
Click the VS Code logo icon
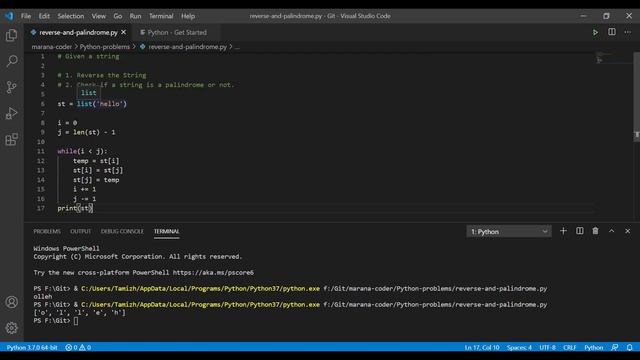(9, 16)
